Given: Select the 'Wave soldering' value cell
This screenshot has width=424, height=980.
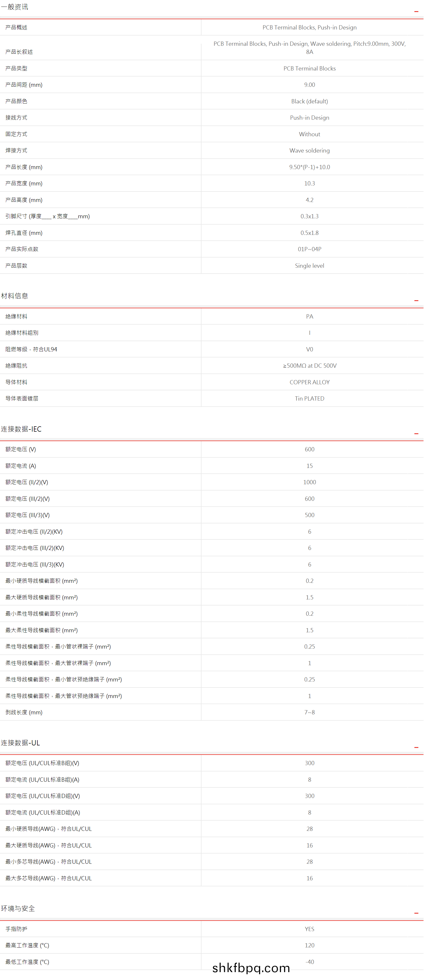Looking at the screenshot, I should pos(309,151).
